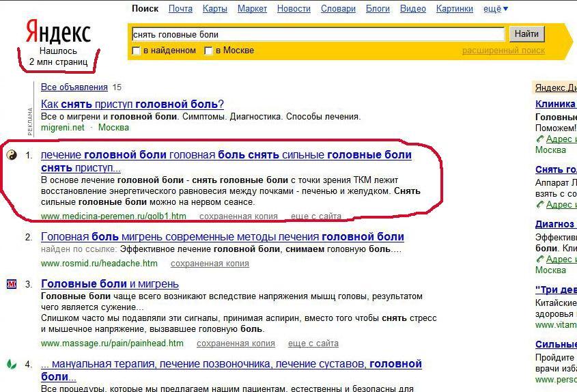
Task: Open the Блоги tab
Action: pyautogui.click(x=378, y=8)
